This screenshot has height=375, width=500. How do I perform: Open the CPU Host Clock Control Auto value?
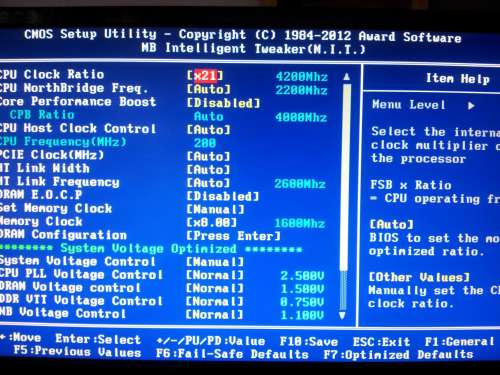click(x=209, y=130)
